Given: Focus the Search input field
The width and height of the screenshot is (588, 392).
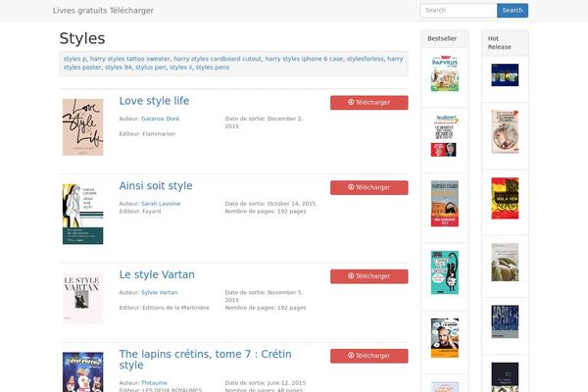Looking at the screenshot, I should tap(459, 11).
